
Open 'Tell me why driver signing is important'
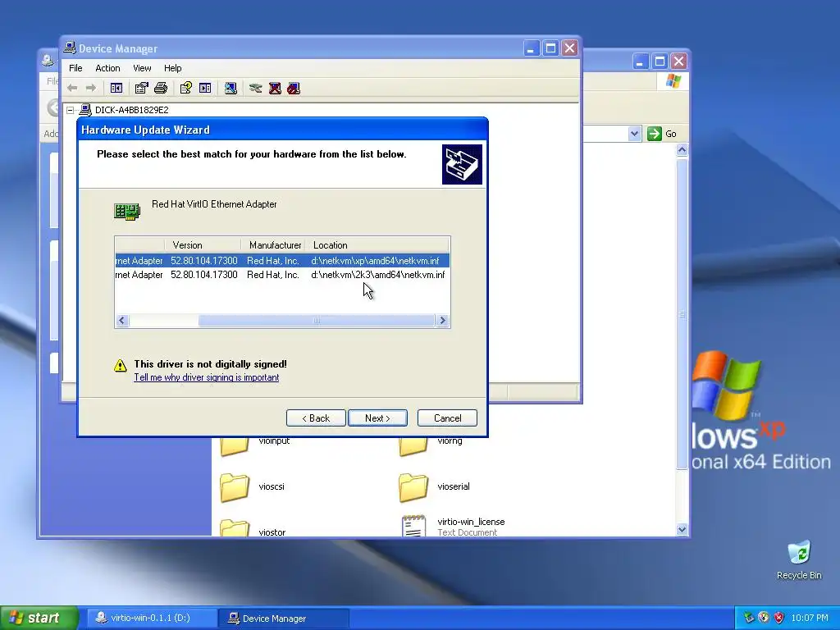(206, 377)
